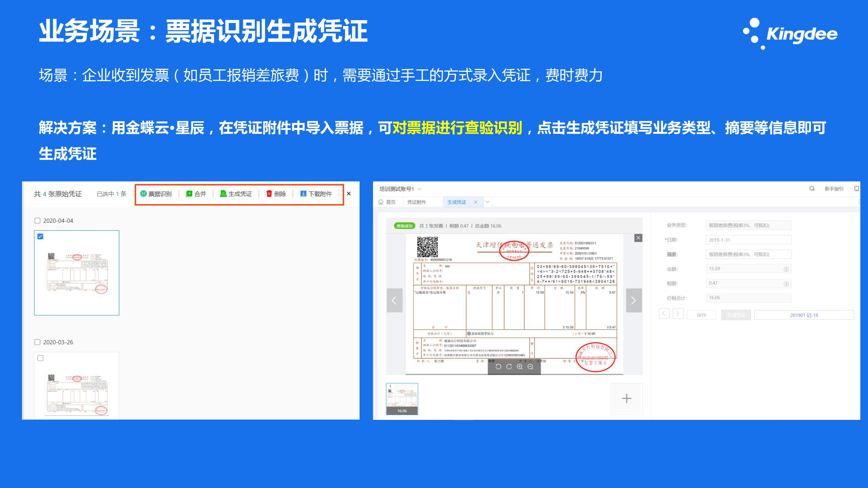
Task: Click the 删除 delete trash icon
Action: pos(269,194)
